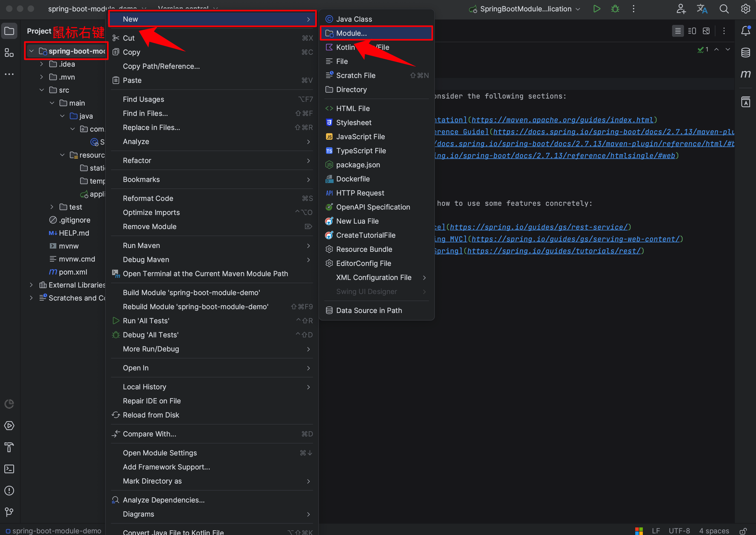Screen dimensions: 756x535
Task: Collapse spring-boot-module-demo root node
Action: 32,51
